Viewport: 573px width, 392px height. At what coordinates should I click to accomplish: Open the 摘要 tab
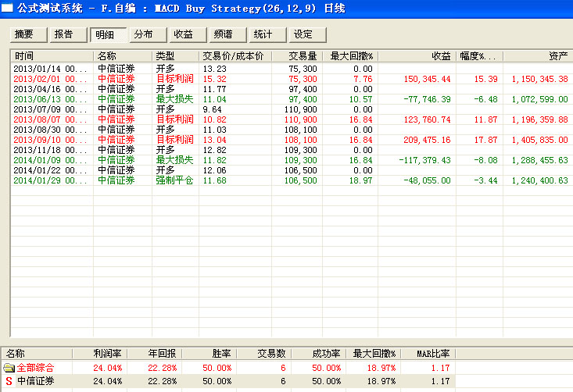(x=28, y=34)
